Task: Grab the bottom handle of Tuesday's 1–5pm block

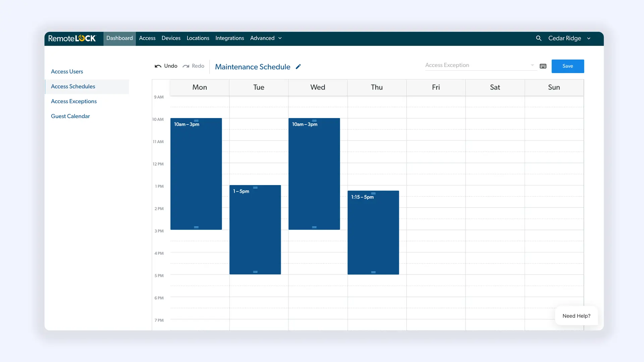Action: (255, 272)
